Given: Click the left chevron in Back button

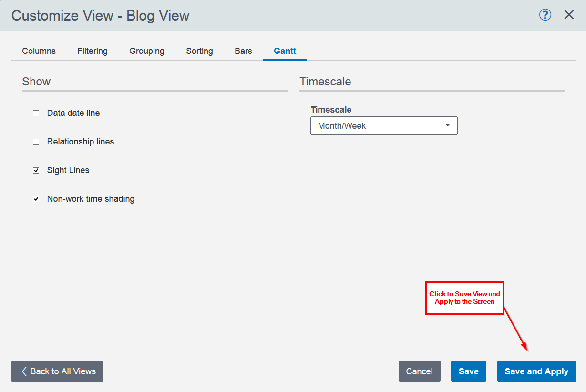Looking at the screenshot, I should [24, 371].
